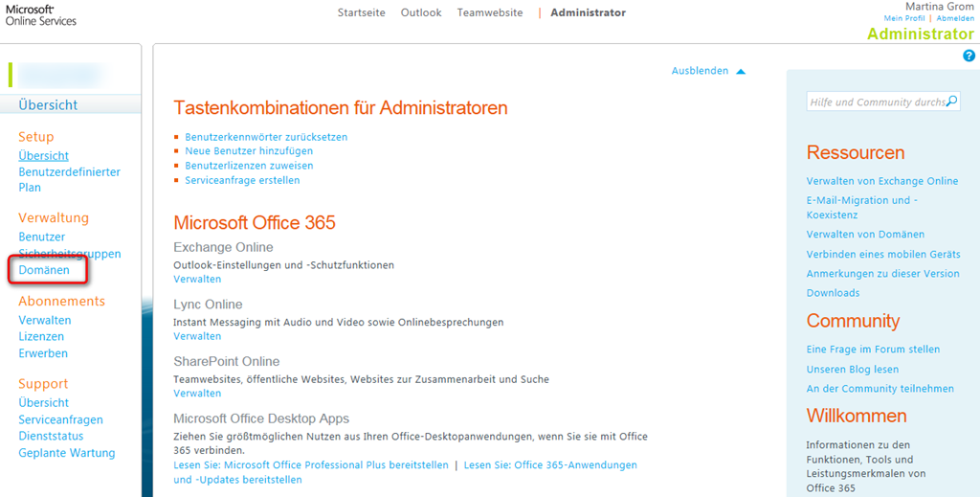Viewport: 980px width, 497px height.
Task: Open Mein Profil link
Action: (904, 18)
